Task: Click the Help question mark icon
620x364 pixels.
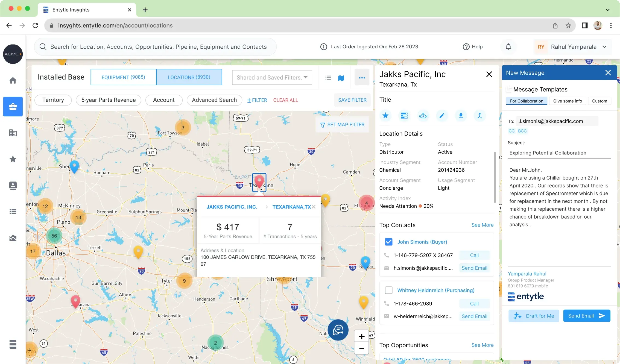Action: [x=466, y=47]
